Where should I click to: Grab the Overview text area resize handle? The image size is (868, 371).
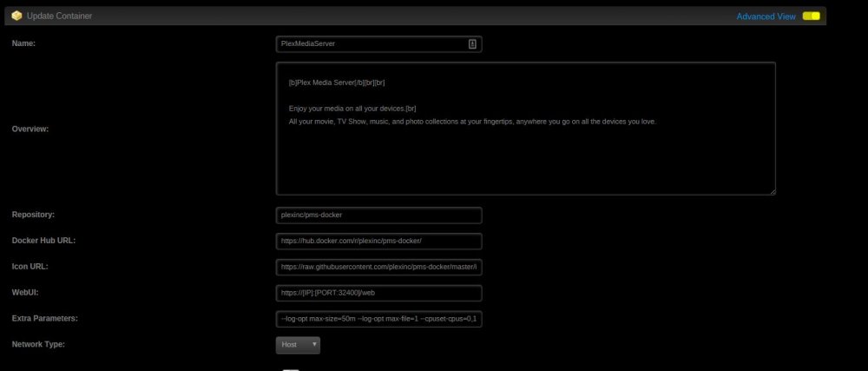point(773,192)
